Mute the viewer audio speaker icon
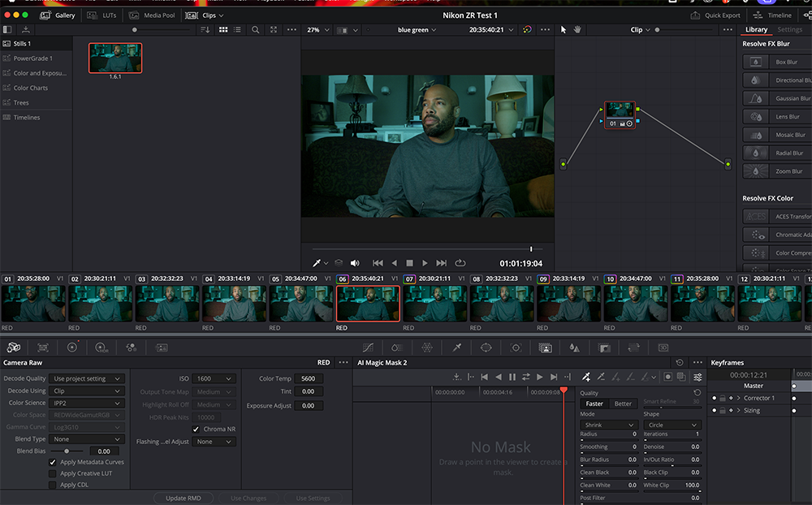The width and height of the screenshot is (812, 505). (x=355, y=263)
